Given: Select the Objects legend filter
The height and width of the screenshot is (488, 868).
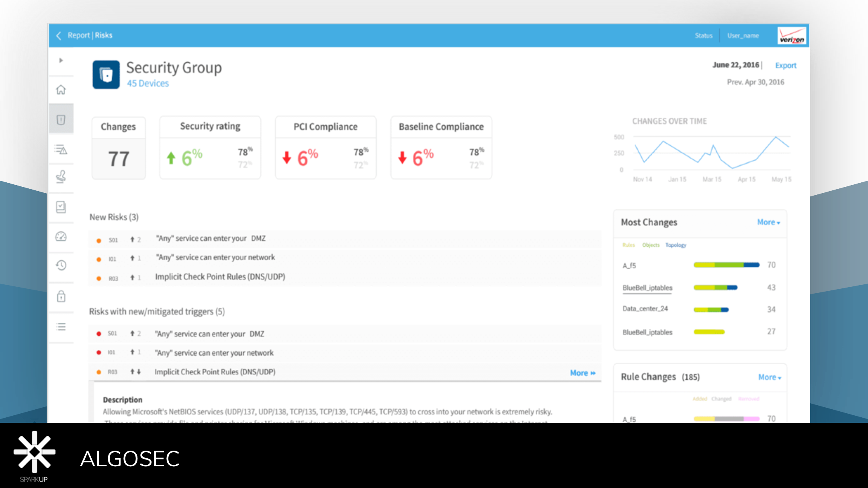Looking at the screenshot, I should coord(651,245).
